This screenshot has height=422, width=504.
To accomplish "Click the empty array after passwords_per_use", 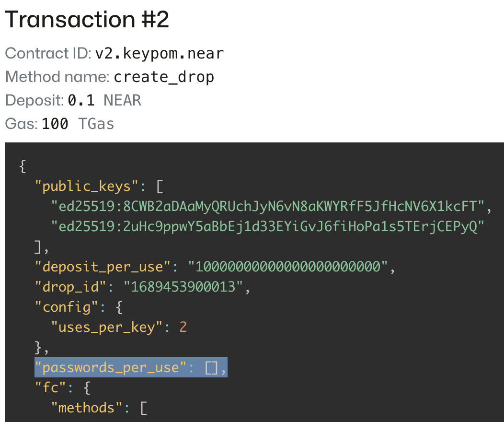I will 212,368.
